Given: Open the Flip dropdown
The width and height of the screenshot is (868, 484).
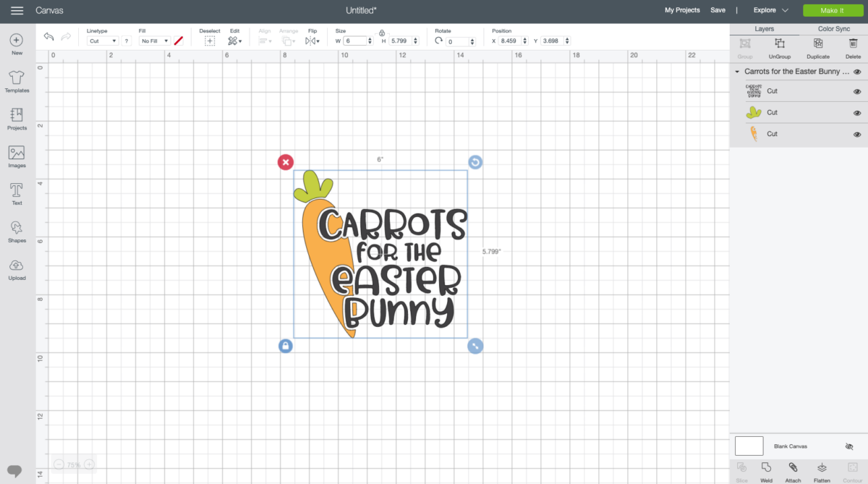Looking at the screenshot, I should coord(312,41).
